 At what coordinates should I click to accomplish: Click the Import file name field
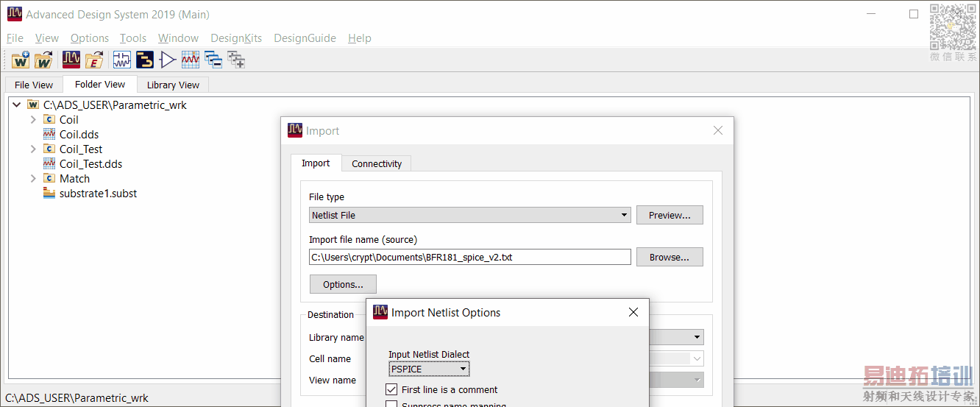tap(469, 257)
